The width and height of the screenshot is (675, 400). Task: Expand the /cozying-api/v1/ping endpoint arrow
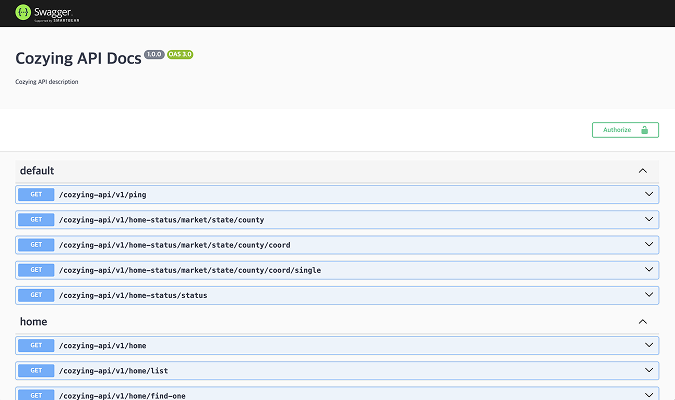[648, 194]
